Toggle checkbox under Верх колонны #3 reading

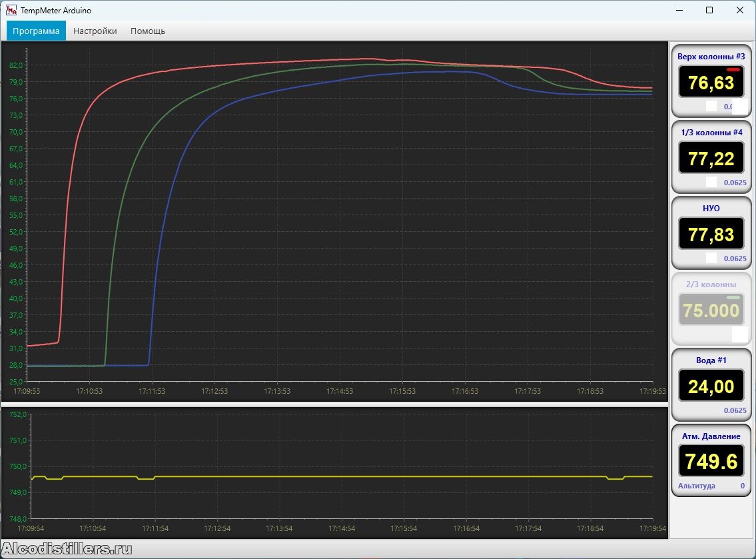point(711,106)
